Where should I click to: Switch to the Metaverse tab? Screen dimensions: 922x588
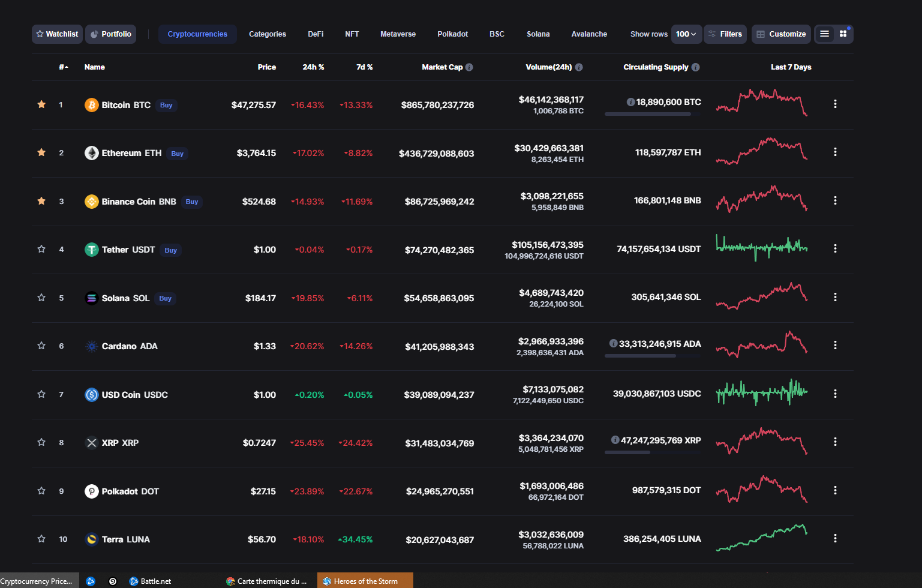pyautogui.click(x=398, y=34)
